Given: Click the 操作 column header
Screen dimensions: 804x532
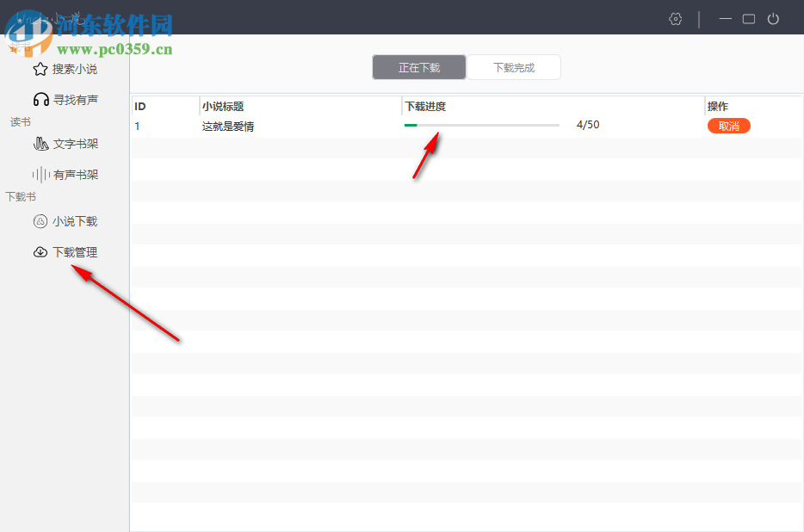Looking at the screenshot, I should pyautogui.click(x=716, y=106).
